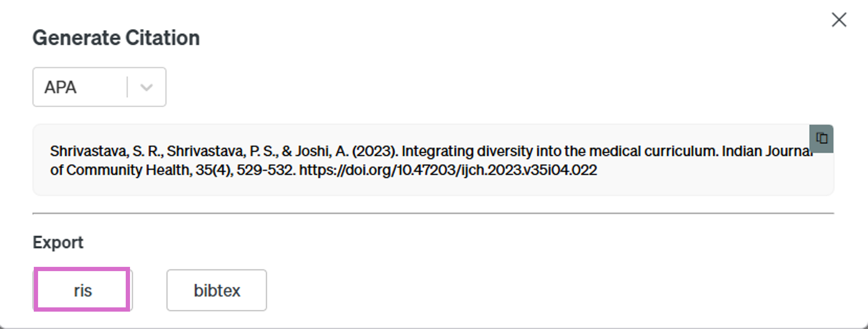Screen dimensions: 868x329
Task: Click the Indian Journal text in citation
Action: (767, 151)
